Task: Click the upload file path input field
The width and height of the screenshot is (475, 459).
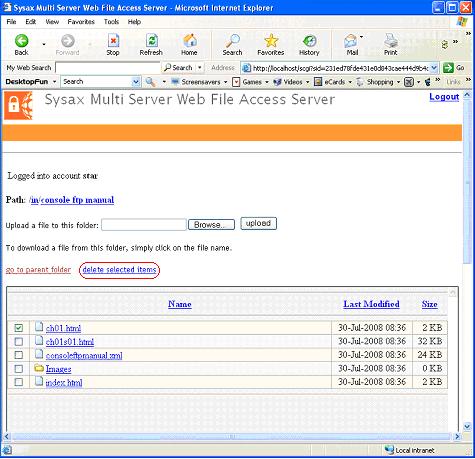Action: coord(144,225)
